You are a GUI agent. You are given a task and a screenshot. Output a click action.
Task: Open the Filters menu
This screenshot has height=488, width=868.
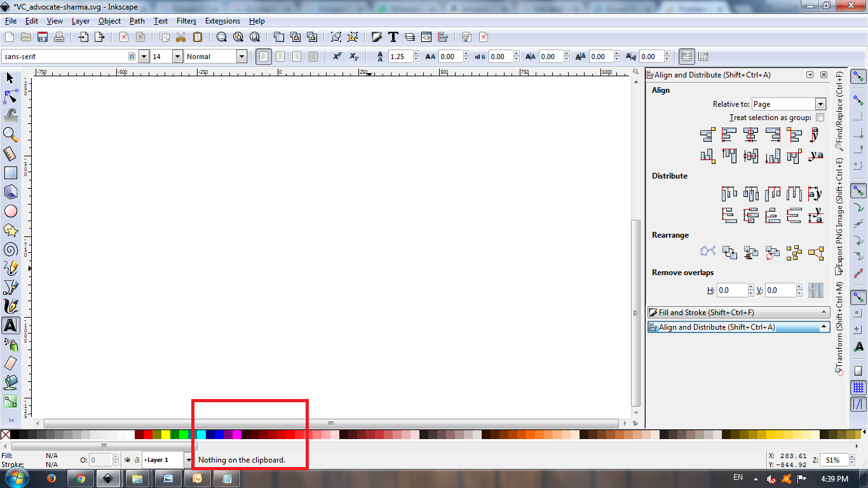click(x=186, y=21)
